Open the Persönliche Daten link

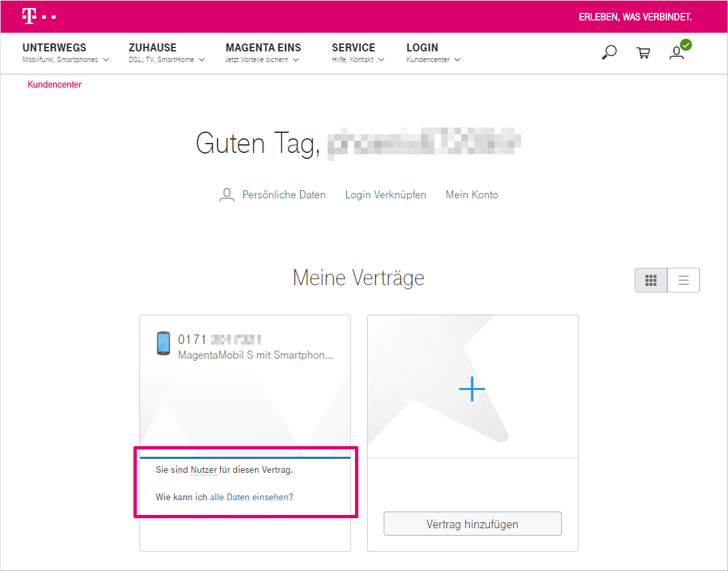(x=284, y=194)
